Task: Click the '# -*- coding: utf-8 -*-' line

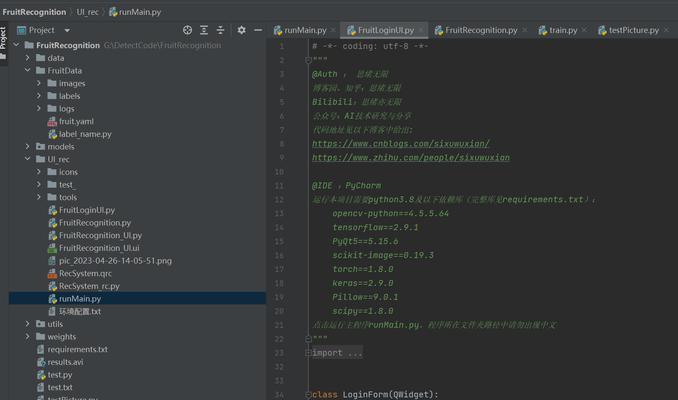Action: tap(370, 46)
